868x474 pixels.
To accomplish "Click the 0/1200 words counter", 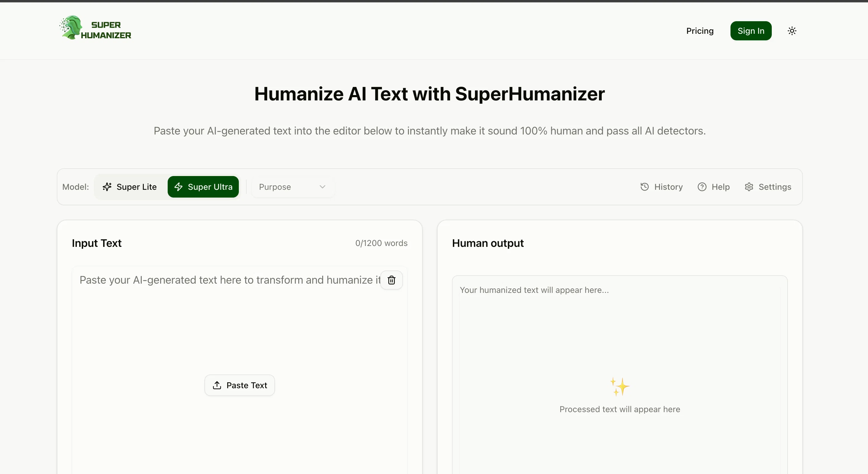I will [381, 243].
